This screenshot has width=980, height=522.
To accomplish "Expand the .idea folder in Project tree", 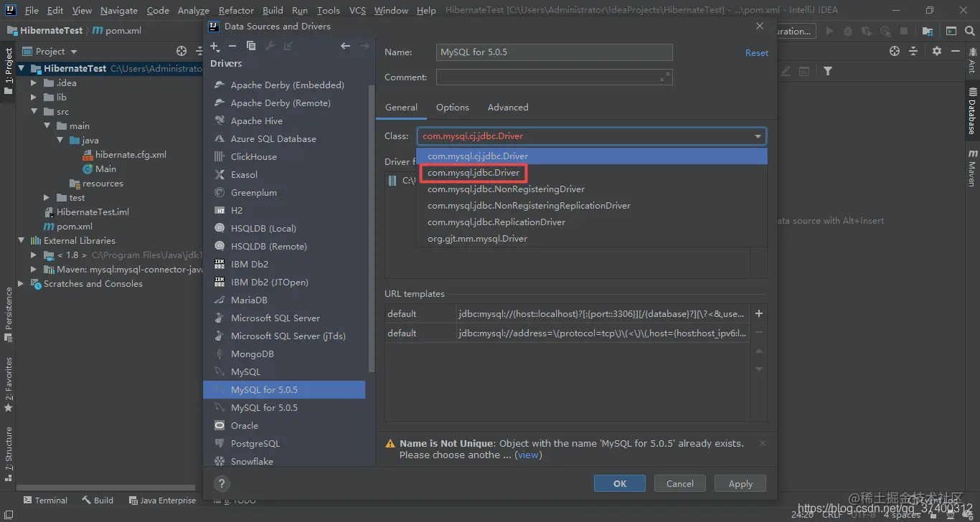I will coord(34,82).
